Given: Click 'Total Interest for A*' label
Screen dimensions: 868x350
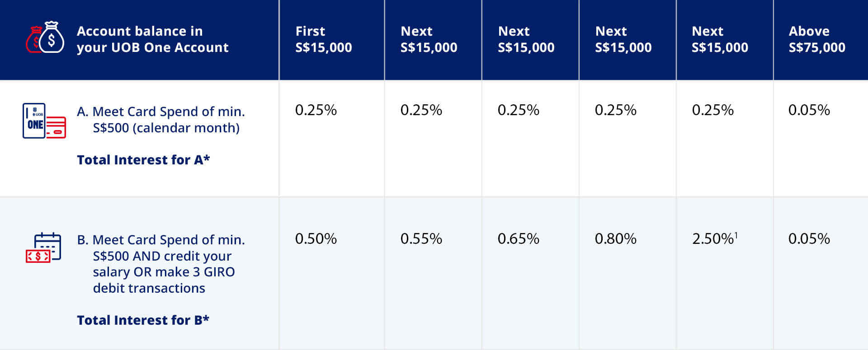Looking at the screenshot, I should (143, 160).
